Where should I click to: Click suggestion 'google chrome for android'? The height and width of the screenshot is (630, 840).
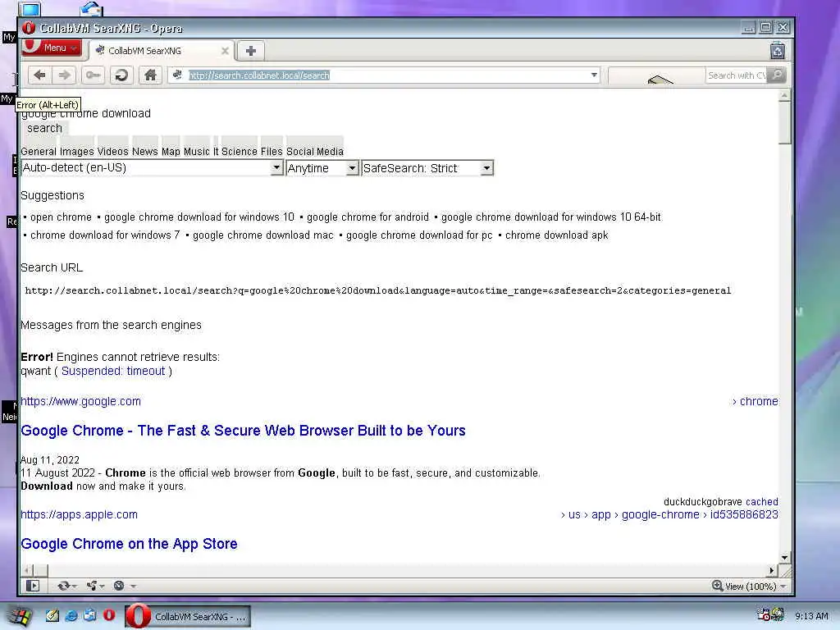pos(368,217)
